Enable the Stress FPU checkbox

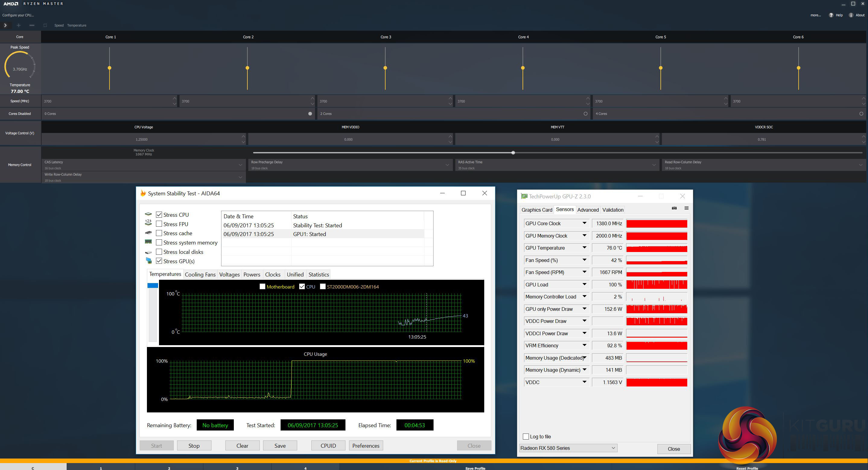pyautogui.click(x=159, y=224)
